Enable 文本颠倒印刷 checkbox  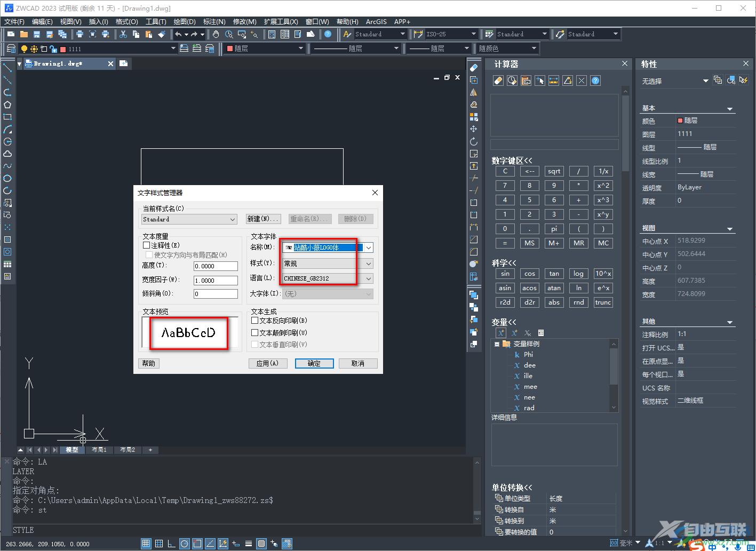point(254,332)
